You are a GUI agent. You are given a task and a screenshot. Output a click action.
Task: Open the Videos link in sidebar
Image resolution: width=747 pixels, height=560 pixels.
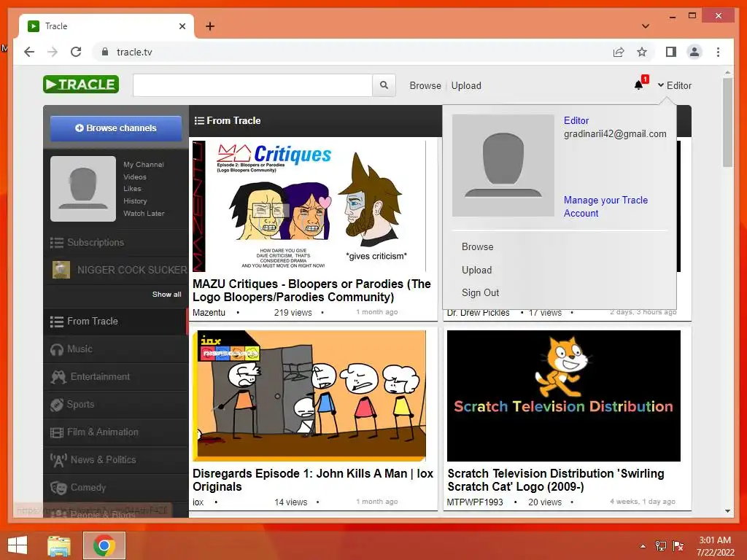click(x=135, y=176)
